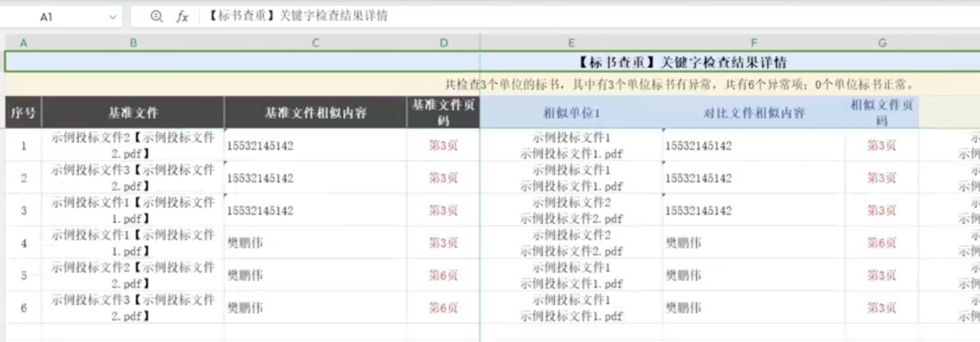Click row 5 column F cell 樊鹏伟
Screen dimensions: 980x342
(754, 275)
